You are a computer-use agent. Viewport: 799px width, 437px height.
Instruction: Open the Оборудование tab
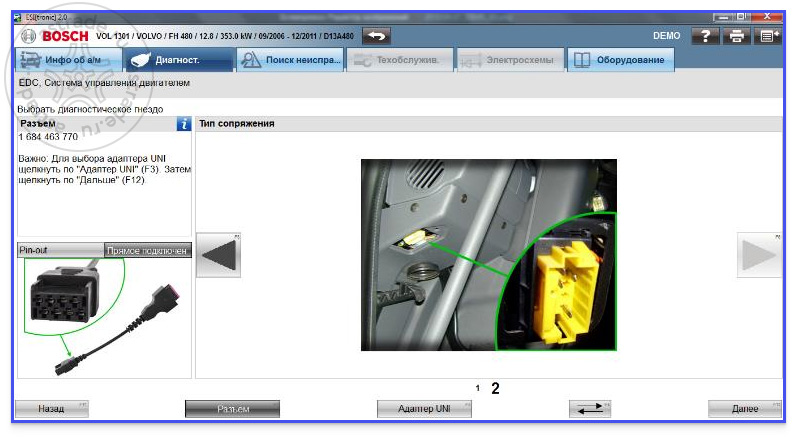tap(621, 60)
